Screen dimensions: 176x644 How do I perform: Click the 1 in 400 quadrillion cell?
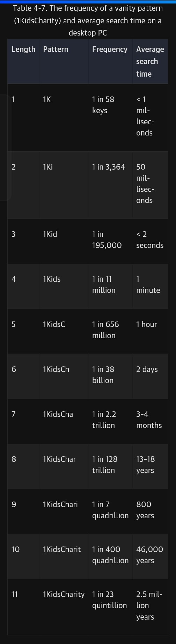coord(110,555)
